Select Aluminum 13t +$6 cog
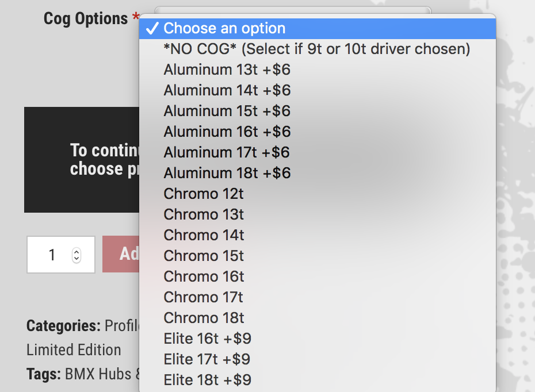The width and height of the screenshot is (535, 392). pyautogui.click(x=227, y=70)
